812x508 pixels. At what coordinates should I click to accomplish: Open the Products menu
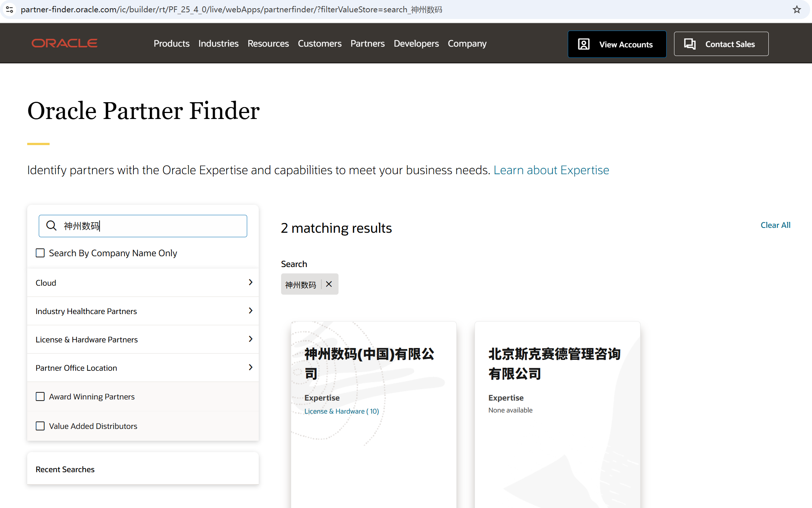(x=171, y=44)
